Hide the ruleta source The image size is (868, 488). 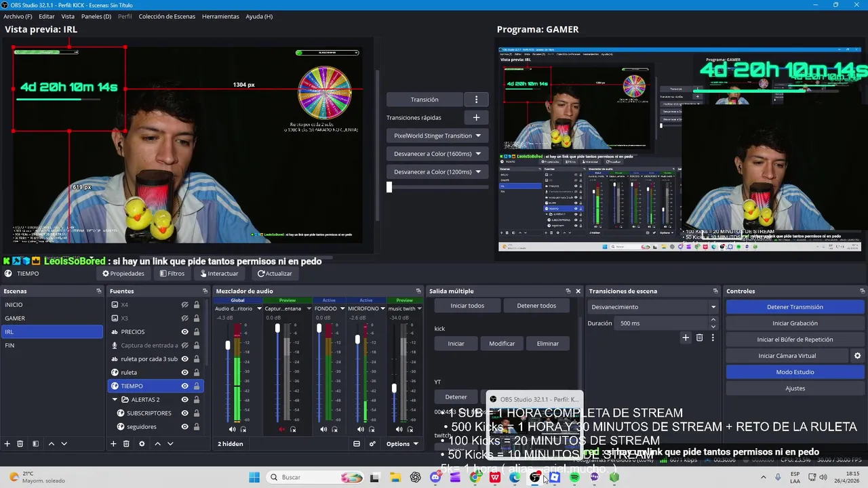(184, 373)
